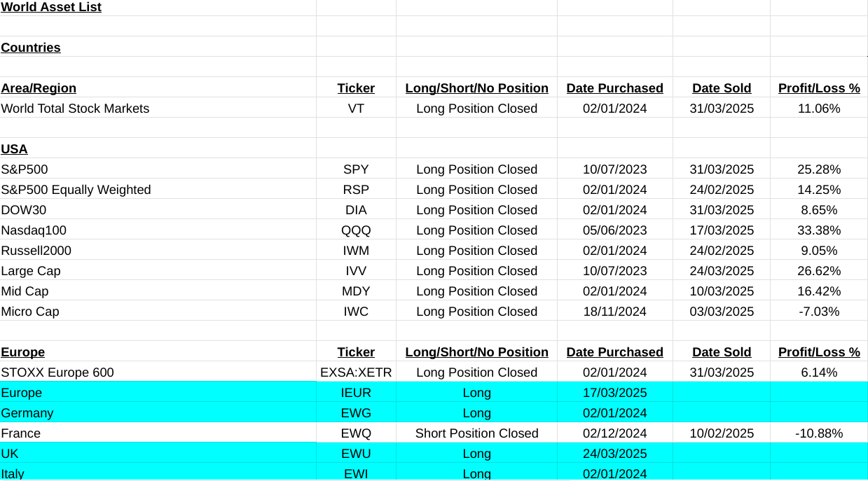The height and width of the screenshot is (481, 868).
Task: Click the Area/Region column header
Action: (39, 88)
